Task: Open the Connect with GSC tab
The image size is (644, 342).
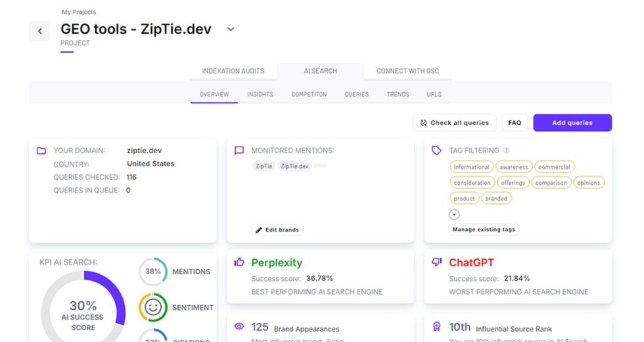Action: coord(408,71)
